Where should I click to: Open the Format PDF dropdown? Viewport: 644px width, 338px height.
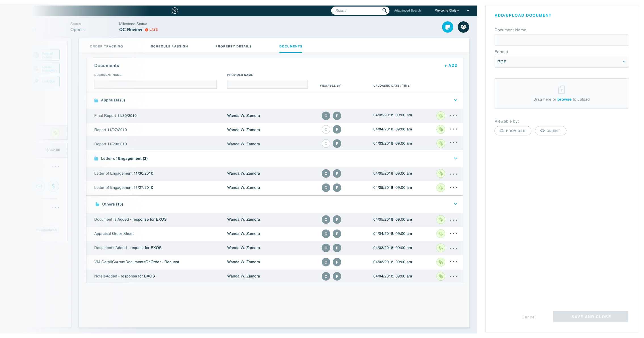561,62
